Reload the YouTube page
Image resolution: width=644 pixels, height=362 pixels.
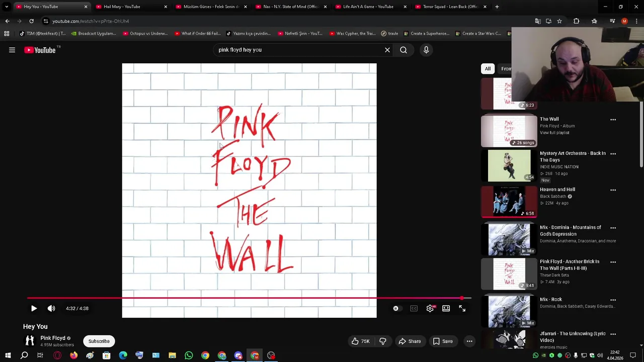(x=31, y=21)
